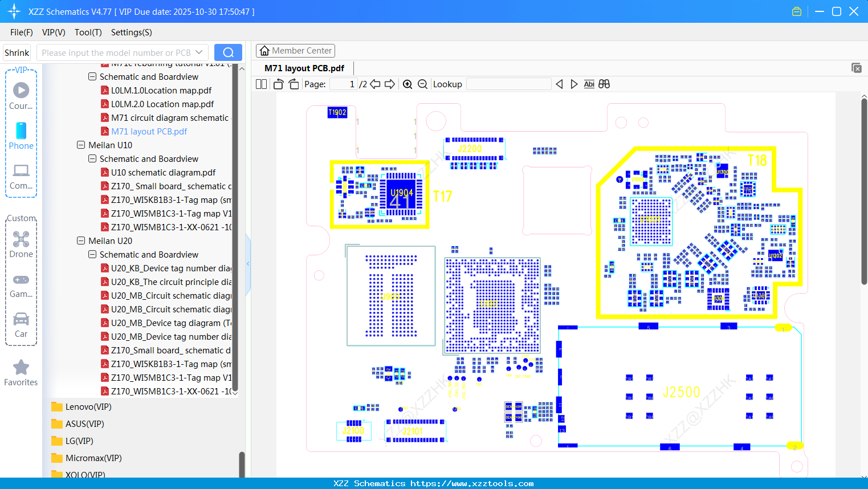Toggle two-page view mode
The image size is (868, 489).
[261, 84]
